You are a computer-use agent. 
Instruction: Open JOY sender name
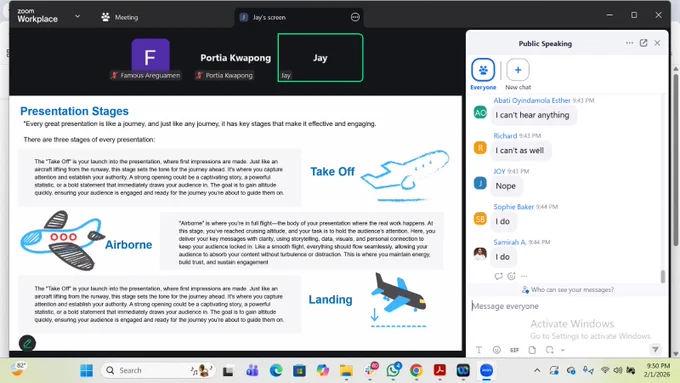(499, 171)
